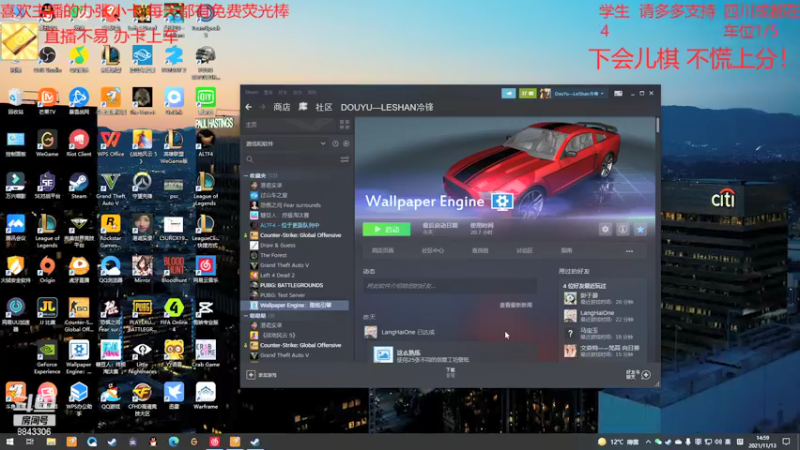
Task: Select Draw & Guess in library
Action: pos(278,245)
